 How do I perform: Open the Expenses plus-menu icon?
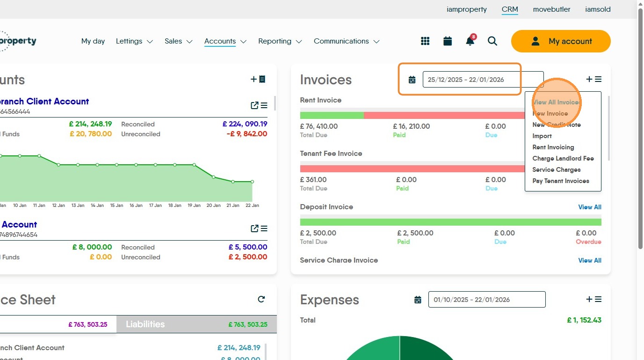tap(593, 299)
